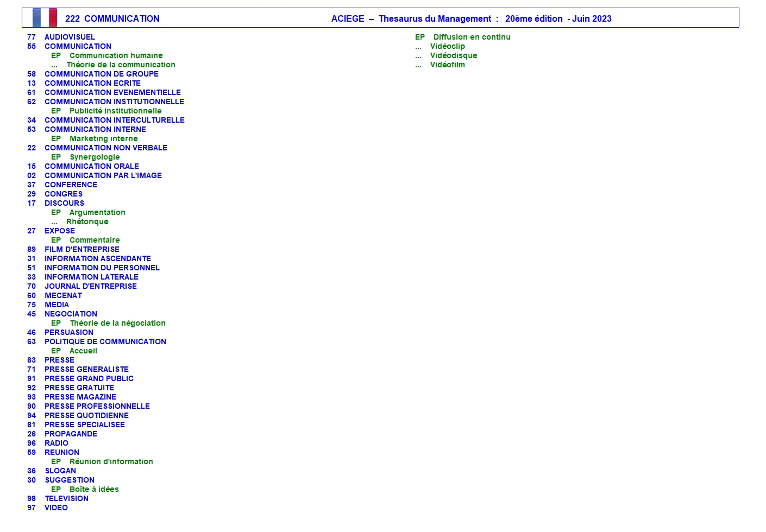Viewport: 766px width, 532px height.
Task: Open the TELEVISION descriptor
Action: point(66,498)
